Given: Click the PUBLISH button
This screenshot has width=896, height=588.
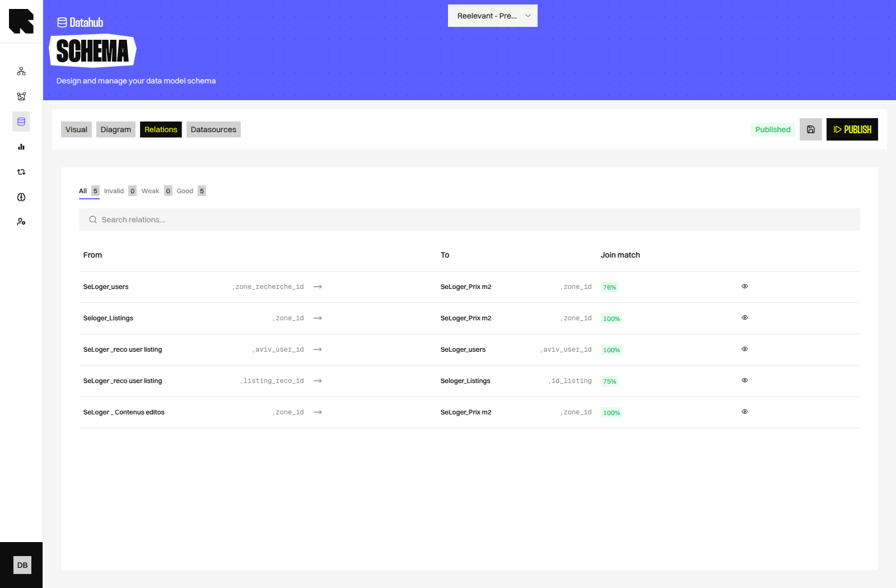Looking at the screenshot, I should point(852,129).
